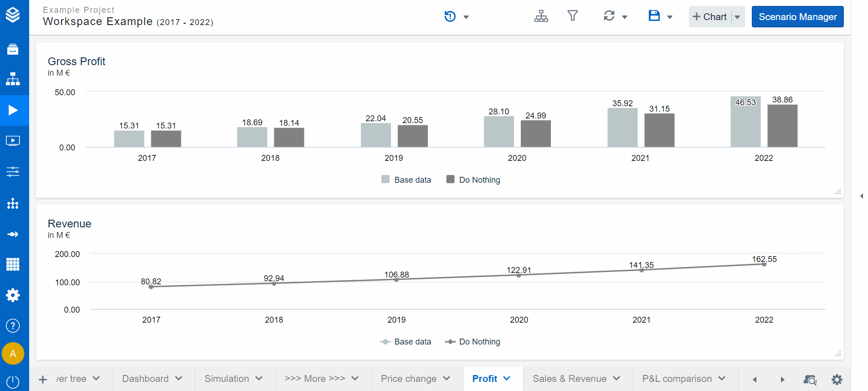Image resolution: width=868 pixels, height=391 pixels.
Task: Add a new chart with Chart button
Action: pos(710,17)
